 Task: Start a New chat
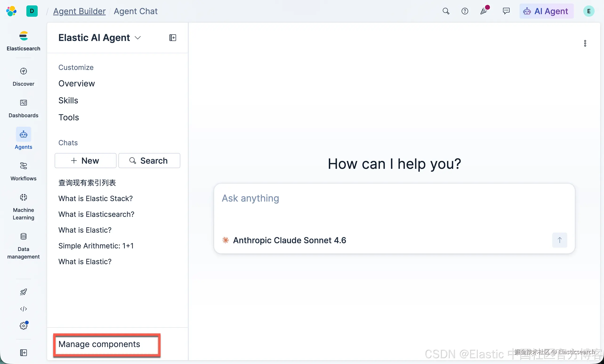tap(85, 161)
